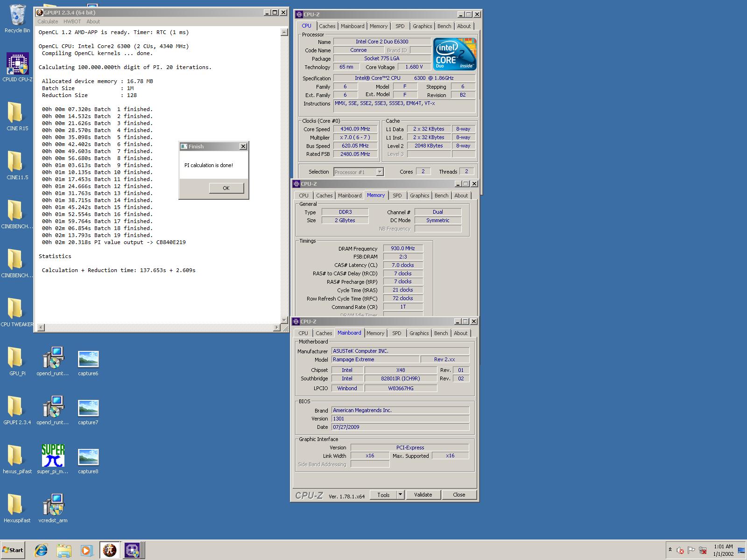Open the Calculate menu in GPUPI
Image resolution: width=747 pixels, height=560 pixels.
pos(48,21)
